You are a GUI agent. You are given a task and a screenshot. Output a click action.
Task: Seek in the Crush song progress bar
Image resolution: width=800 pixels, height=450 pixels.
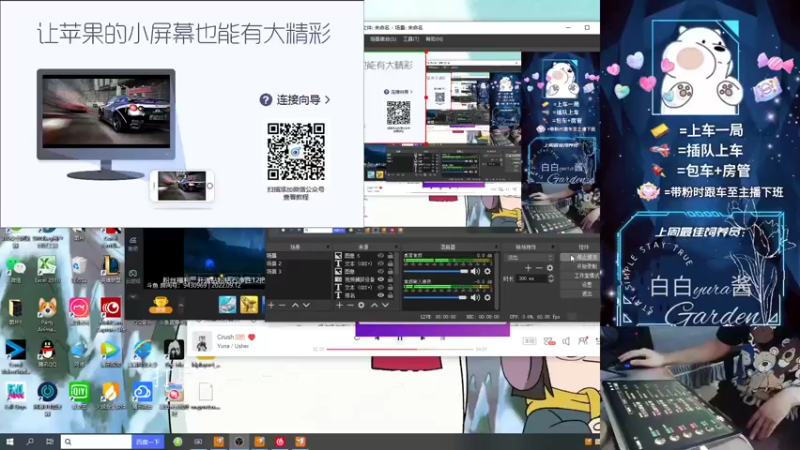coord(401,349)
